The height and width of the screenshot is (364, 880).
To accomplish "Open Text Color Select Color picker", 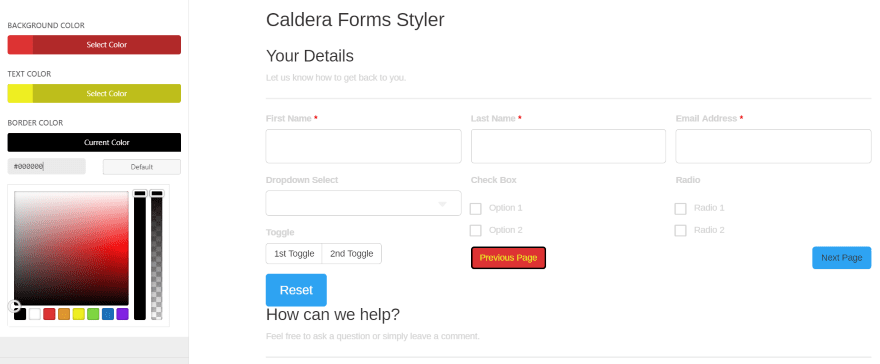I will pyautogui.click(x=94, y=94).
